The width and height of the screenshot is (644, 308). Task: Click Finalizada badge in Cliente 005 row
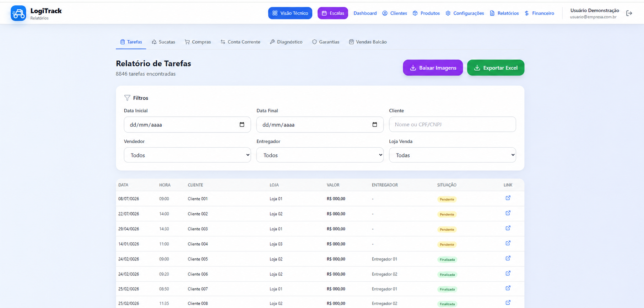(x=447, y=260)
